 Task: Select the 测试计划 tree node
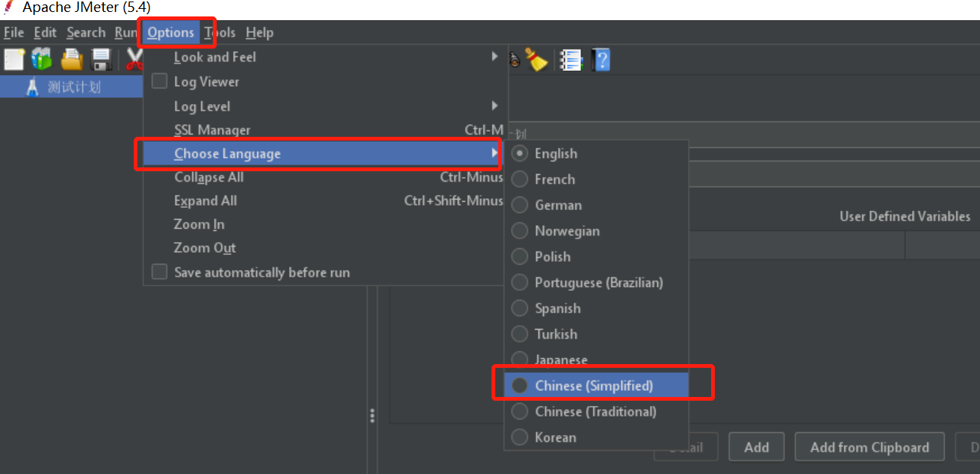tap(74, 87)
